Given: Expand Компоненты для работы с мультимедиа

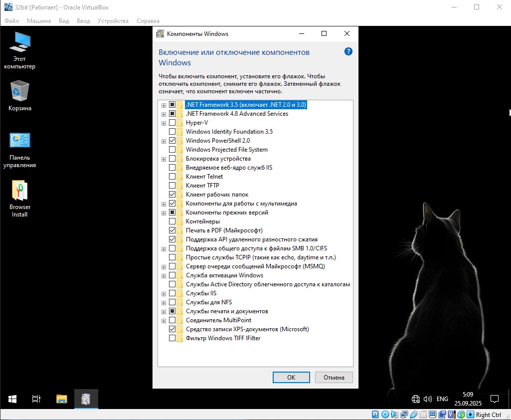Looking at the screenshot, I should coord(164,204).
